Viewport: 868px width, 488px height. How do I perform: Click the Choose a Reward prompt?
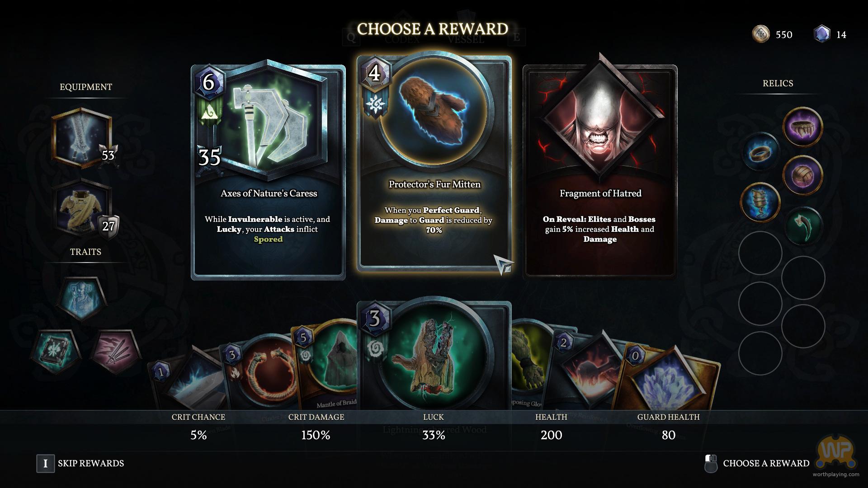click(x=757, y=463)
